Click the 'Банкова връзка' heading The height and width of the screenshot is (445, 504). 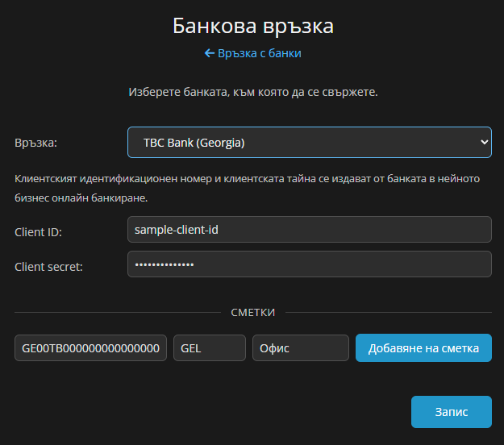coord(253,26)
